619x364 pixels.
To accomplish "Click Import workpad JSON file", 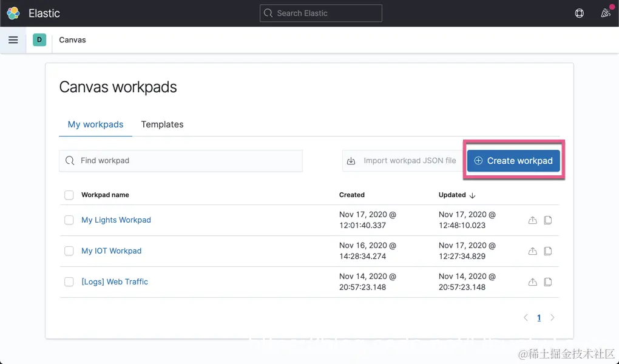I will (x=403, y=161).
